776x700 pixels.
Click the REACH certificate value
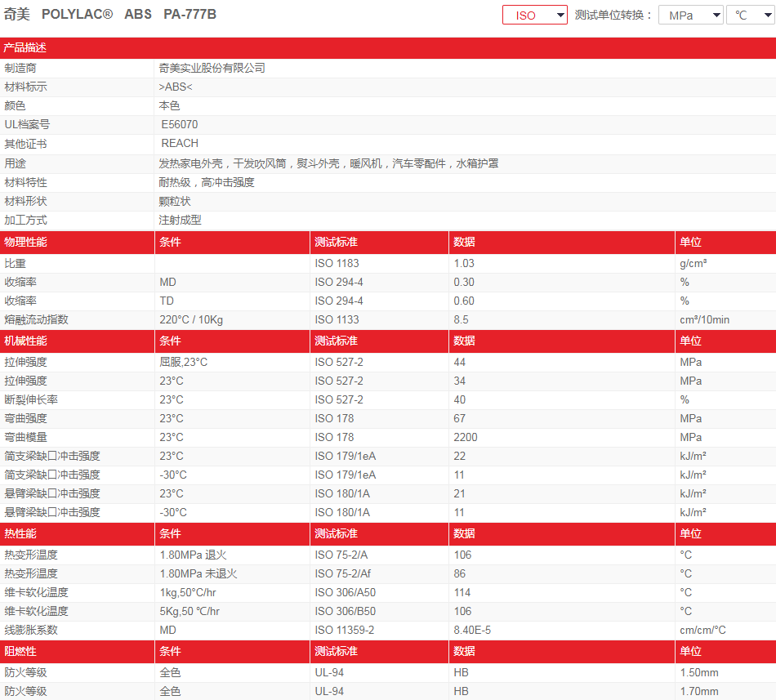coord(180,143)
